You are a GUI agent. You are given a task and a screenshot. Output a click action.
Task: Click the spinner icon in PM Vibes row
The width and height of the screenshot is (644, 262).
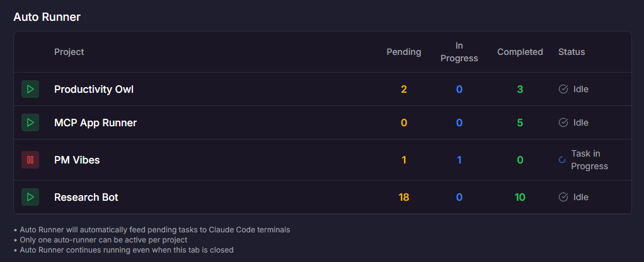(562, 160)
